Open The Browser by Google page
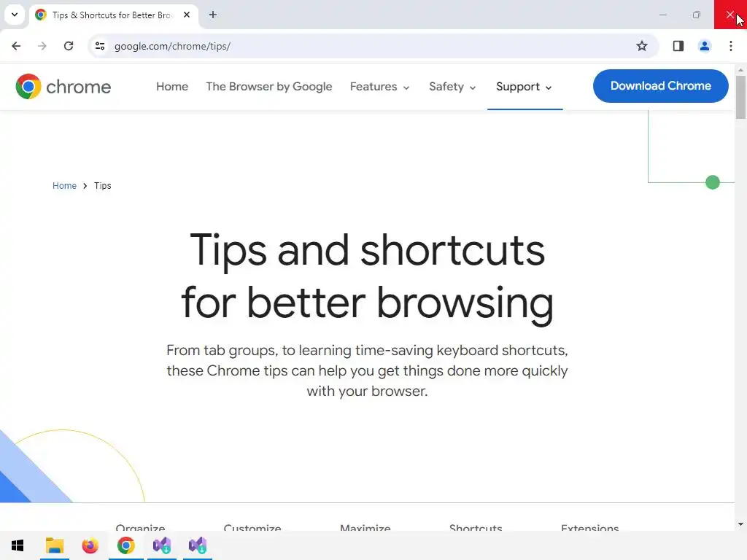747x560 pixels. tap(269, 87)
